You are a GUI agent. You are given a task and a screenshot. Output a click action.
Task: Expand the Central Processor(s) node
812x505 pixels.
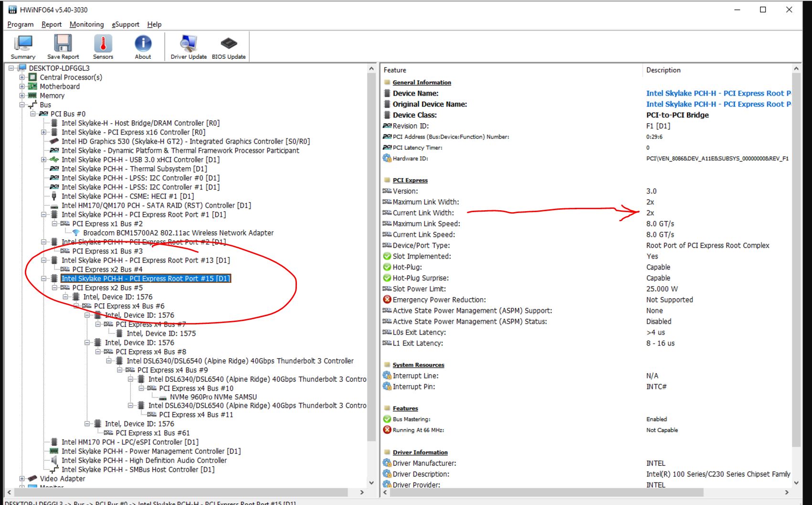tap(21, 77)
